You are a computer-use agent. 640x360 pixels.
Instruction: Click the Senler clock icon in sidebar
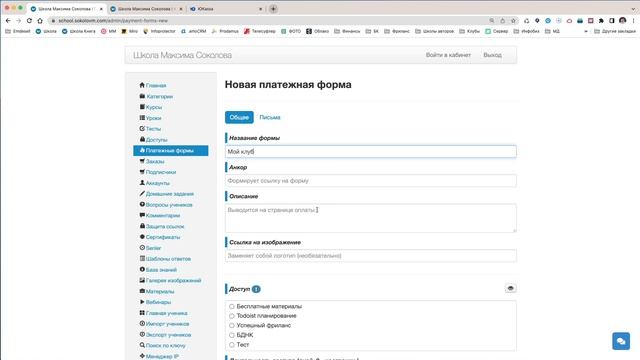pos(142,248)
